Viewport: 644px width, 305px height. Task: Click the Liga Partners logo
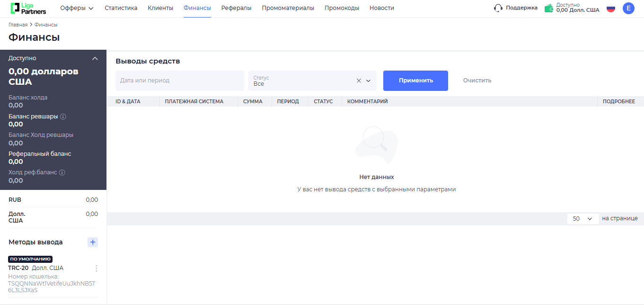coord(28,8)
